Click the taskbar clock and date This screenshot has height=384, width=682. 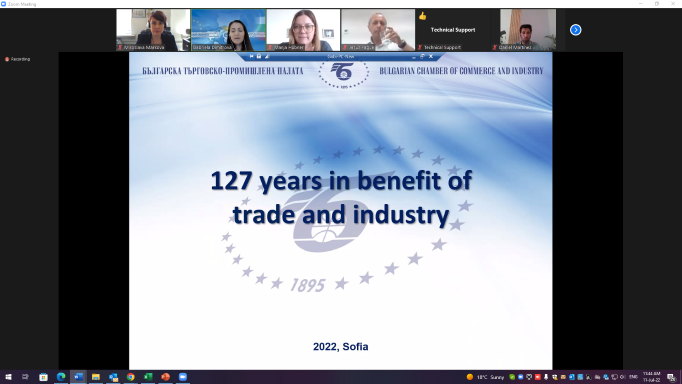click(x=651, y=377)
